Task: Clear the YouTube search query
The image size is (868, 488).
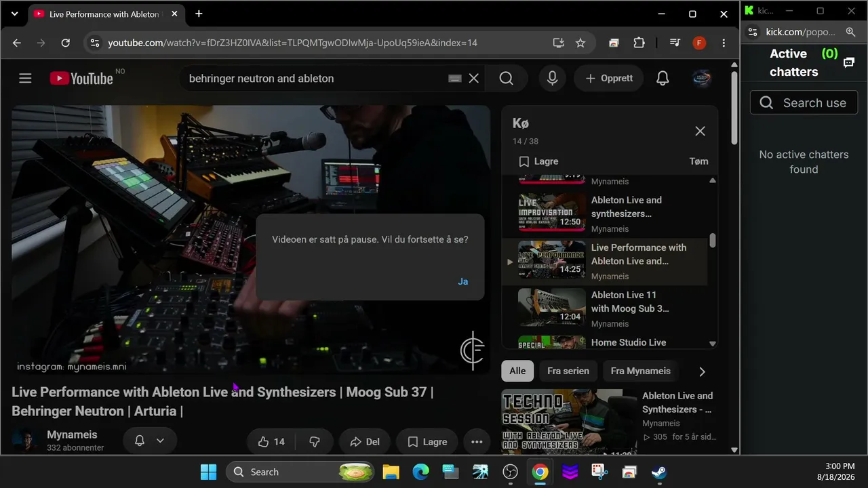Action: [x=474, y=79]
